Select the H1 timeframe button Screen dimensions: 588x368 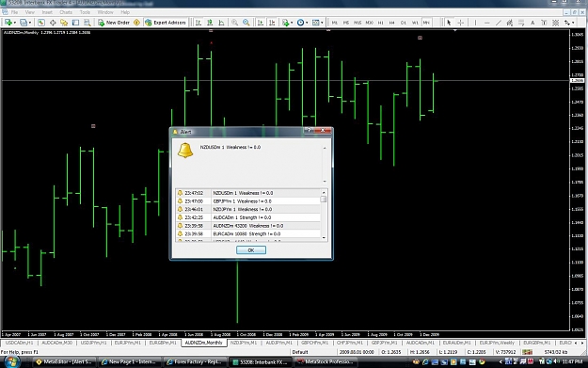click(381, 23)
